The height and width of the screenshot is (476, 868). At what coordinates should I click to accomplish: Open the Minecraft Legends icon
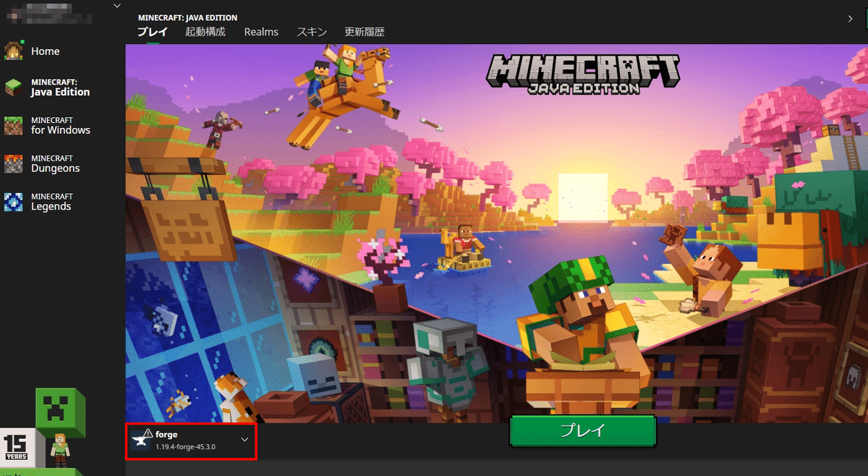click(14, 202)
